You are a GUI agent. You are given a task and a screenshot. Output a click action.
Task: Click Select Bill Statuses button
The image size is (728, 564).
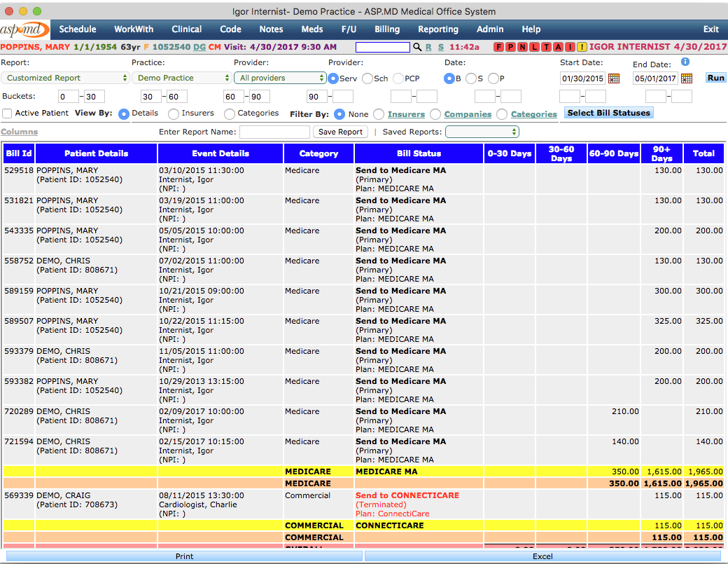coord(609,113)
